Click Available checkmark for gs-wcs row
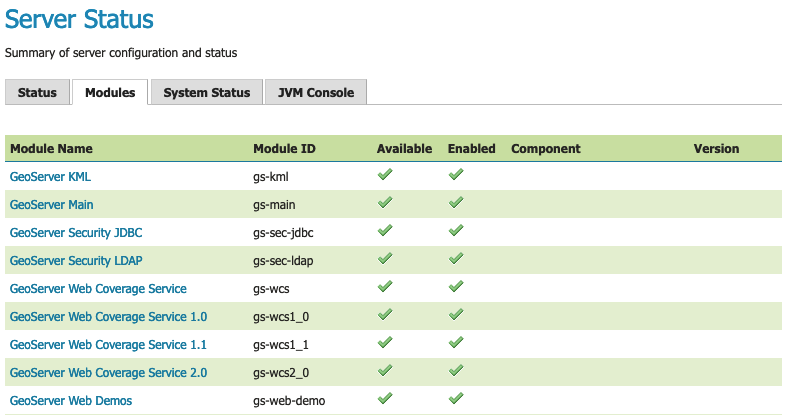786x415 pixels. point(385,287)
